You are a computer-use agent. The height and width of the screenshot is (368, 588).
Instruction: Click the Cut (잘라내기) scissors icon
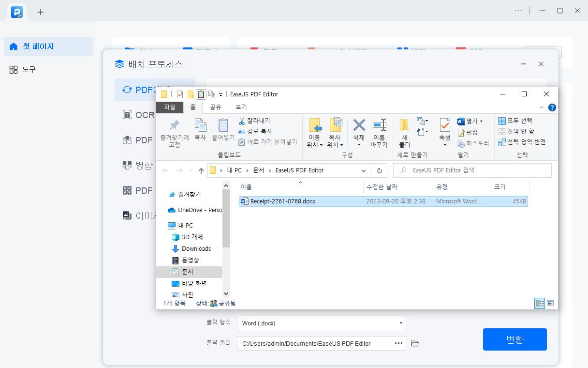242,121
